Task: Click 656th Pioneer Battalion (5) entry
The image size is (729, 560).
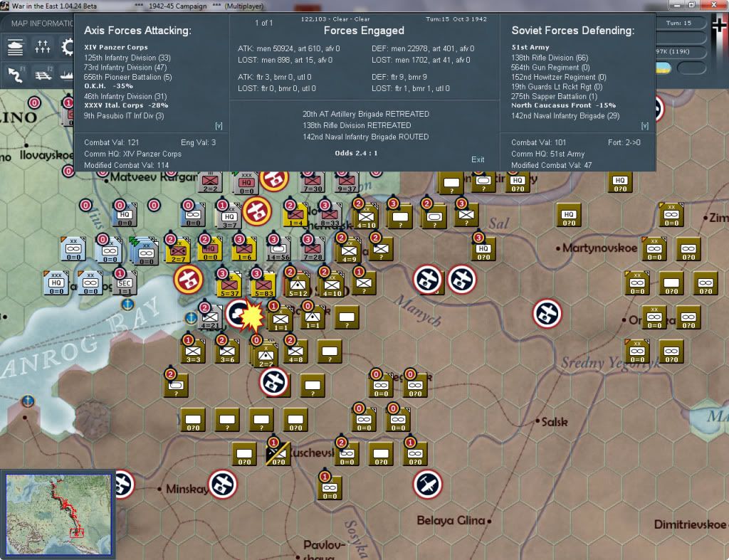Action: pyautogui.click(x=128, y=77)
